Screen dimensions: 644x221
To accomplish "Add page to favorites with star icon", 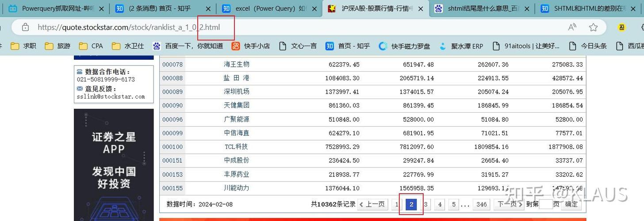I will pos(593,27).
